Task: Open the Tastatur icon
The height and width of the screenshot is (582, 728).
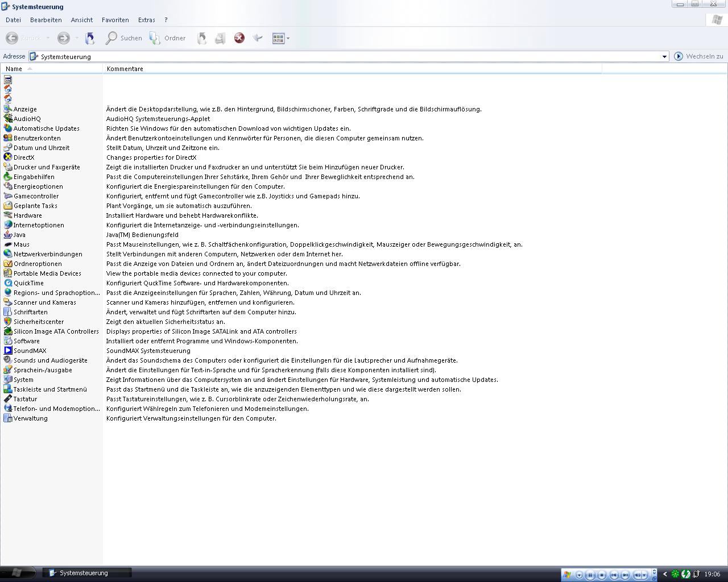Action: pyautogui.click(x=8, y=399)
